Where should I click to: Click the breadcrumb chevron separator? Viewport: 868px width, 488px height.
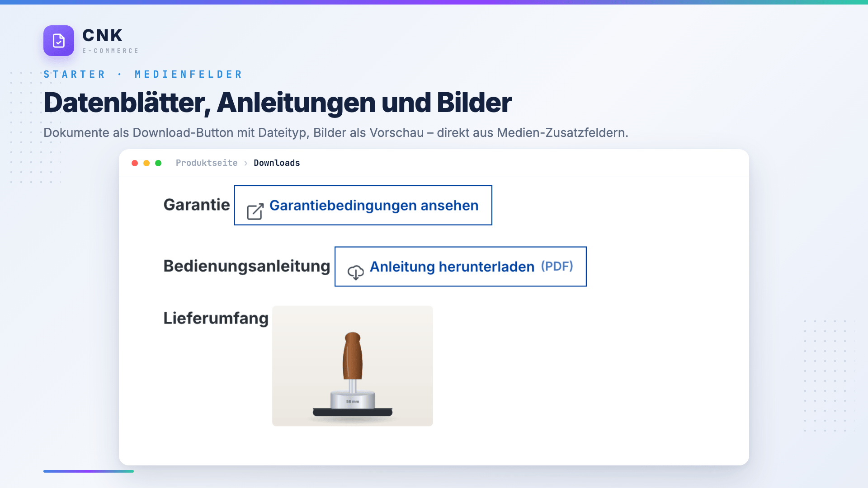tap(246, 164)
